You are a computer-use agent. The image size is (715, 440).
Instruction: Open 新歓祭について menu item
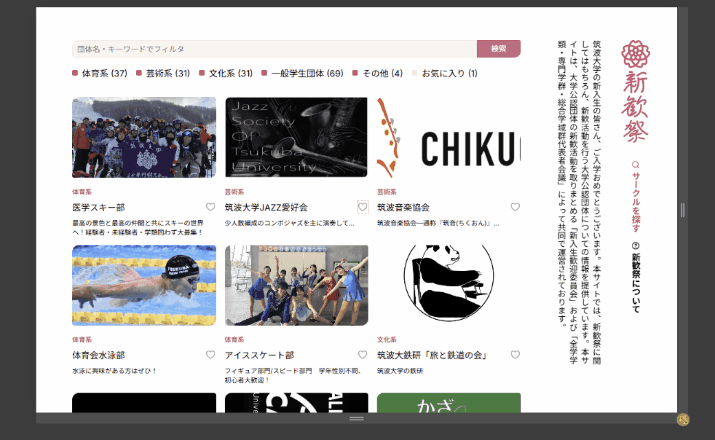point(636,277)
